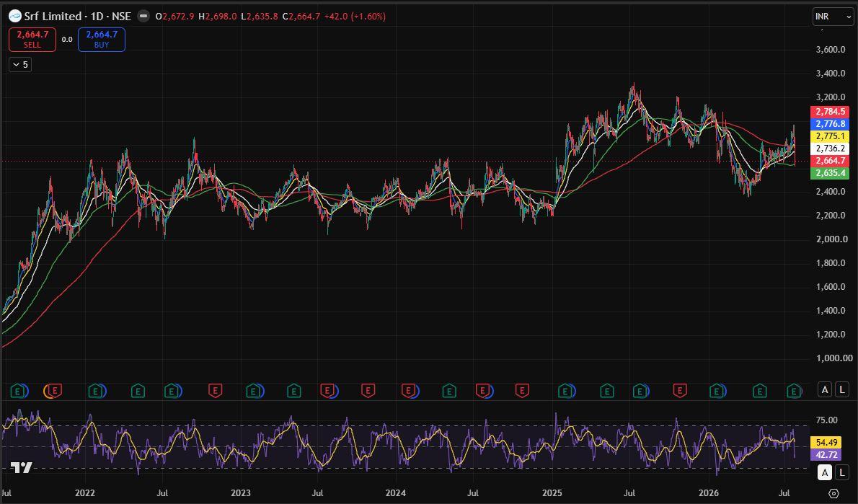The height and width of the screenshot is (504, 858).
Task: Click the white 2,736.2 price label
Action: coord(830,149)
